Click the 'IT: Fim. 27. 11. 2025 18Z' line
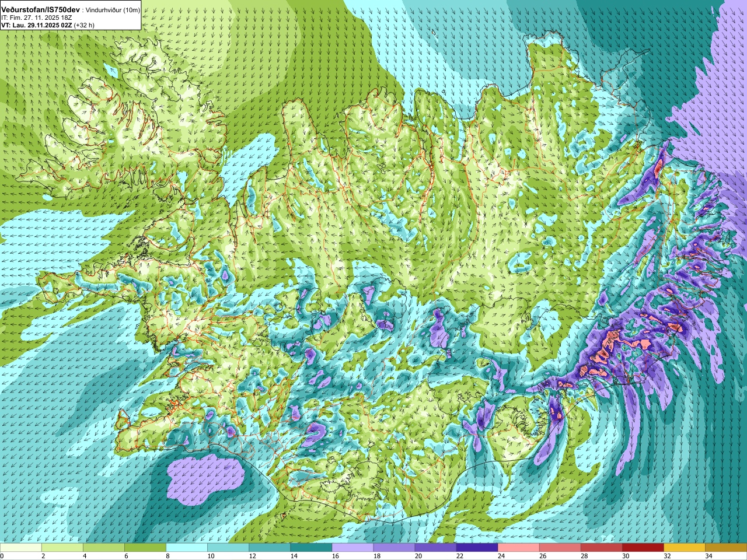 point(37,17)
